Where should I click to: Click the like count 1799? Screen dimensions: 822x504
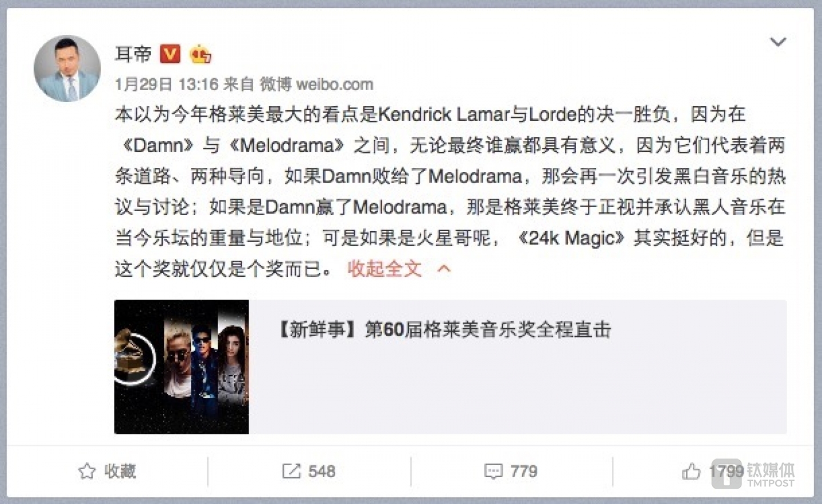[726, 471]
